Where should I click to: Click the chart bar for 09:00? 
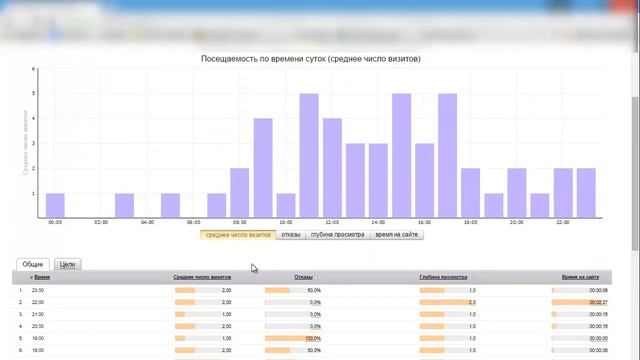(263, 168)
